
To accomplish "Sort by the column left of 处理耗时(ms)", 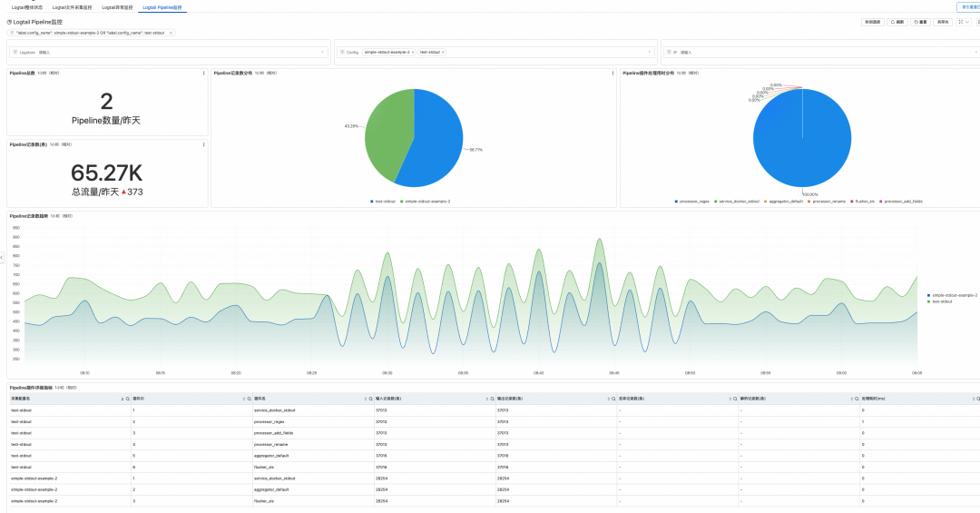I will [x=851, y=399].
